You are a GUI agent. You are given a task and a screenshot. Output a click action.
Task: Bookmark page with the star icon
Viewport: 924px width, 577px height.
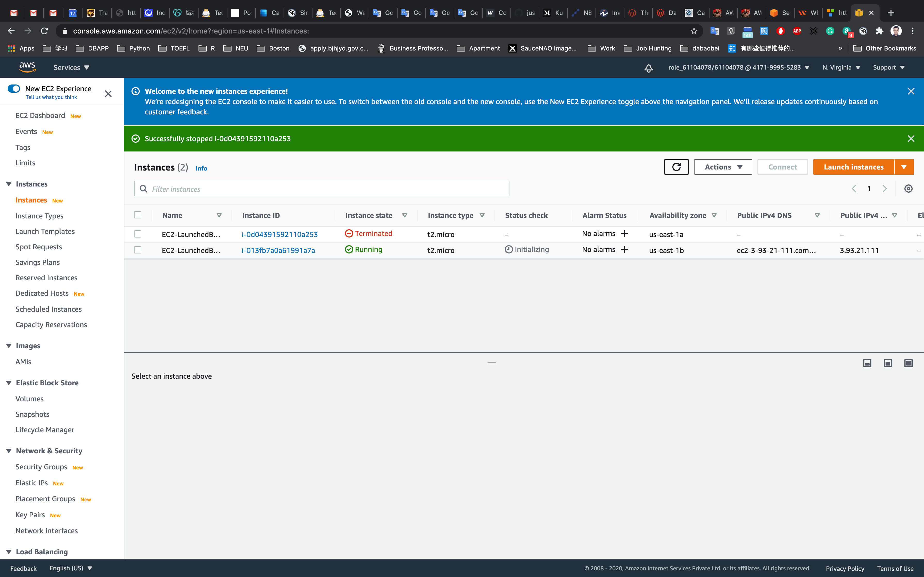click(x=694, y=31)
